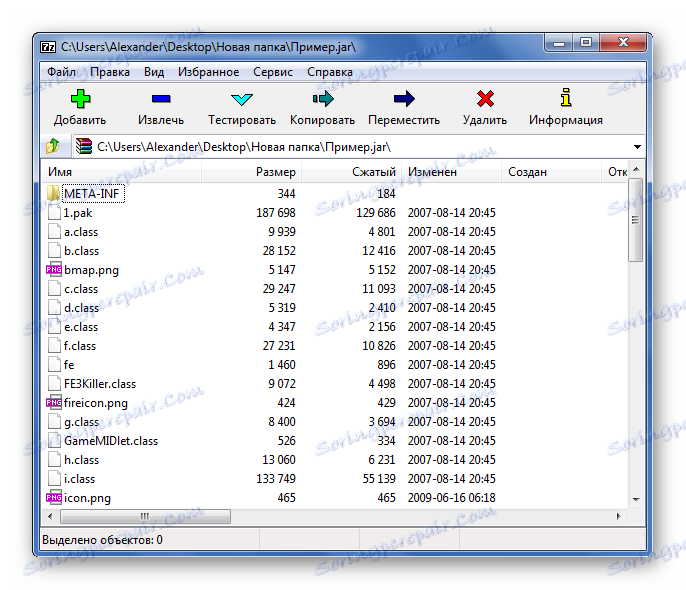Open the Правка menu
This screenshot has width=686, height=590.
pos(109,72)
